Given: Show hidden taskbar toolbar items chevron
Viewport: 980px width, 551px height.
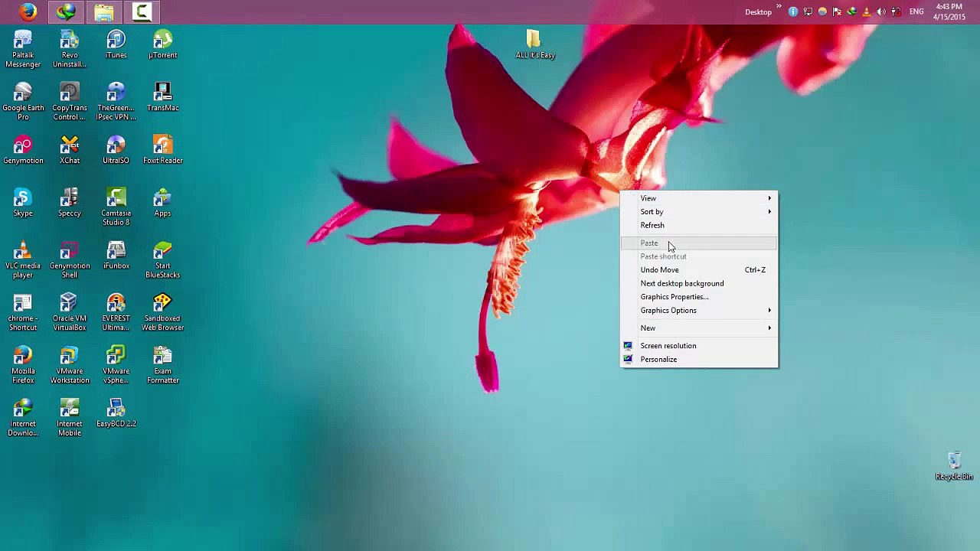Looking at the screenshot, I should (779, 8).
